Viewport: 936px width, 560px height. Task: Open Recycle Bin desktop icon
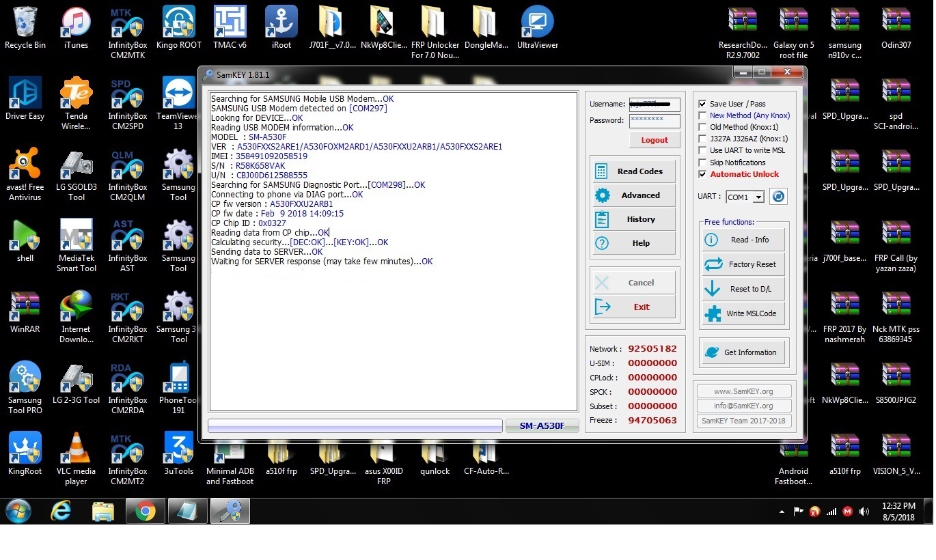point(25,29)
